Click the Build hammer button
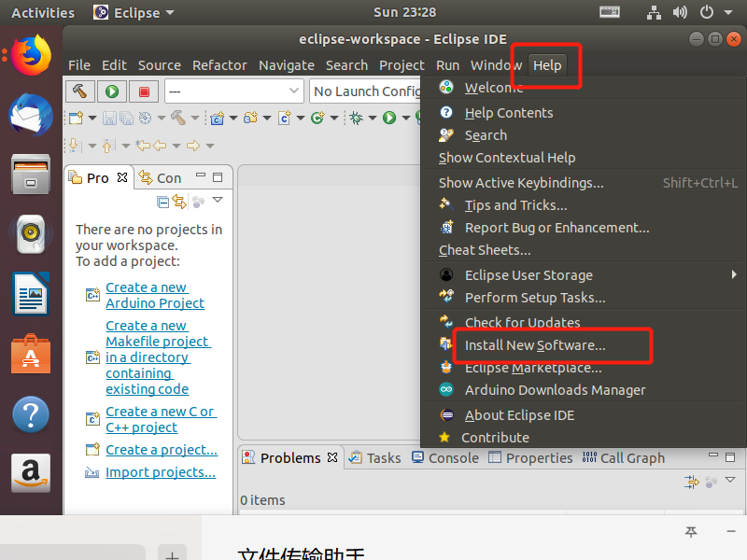Screen dimensions: 747x560 (79, 91)
